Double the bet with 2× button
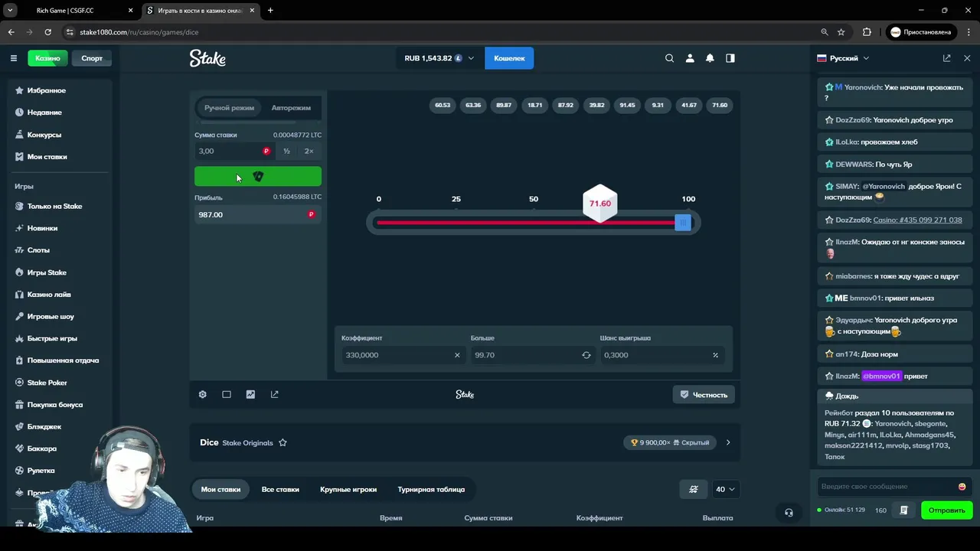This screenshot has width=980, height=551. [x=309, y=152]
